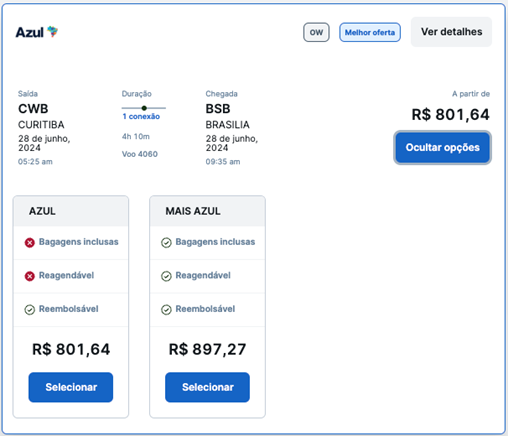This screenshot has width=508, height=436.
Task: Click the green check beside MAIS AZUL Reagendável
Action: pos(166,276)
